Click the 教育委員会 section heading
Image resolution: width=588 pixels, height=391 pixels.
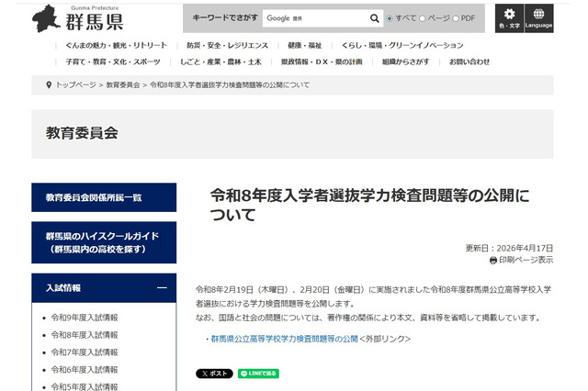coord(82,133)
